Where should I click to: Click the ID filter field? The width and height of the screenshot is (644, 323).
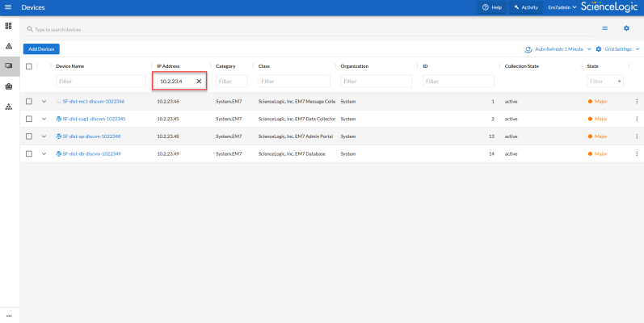(x=458, y=82)
